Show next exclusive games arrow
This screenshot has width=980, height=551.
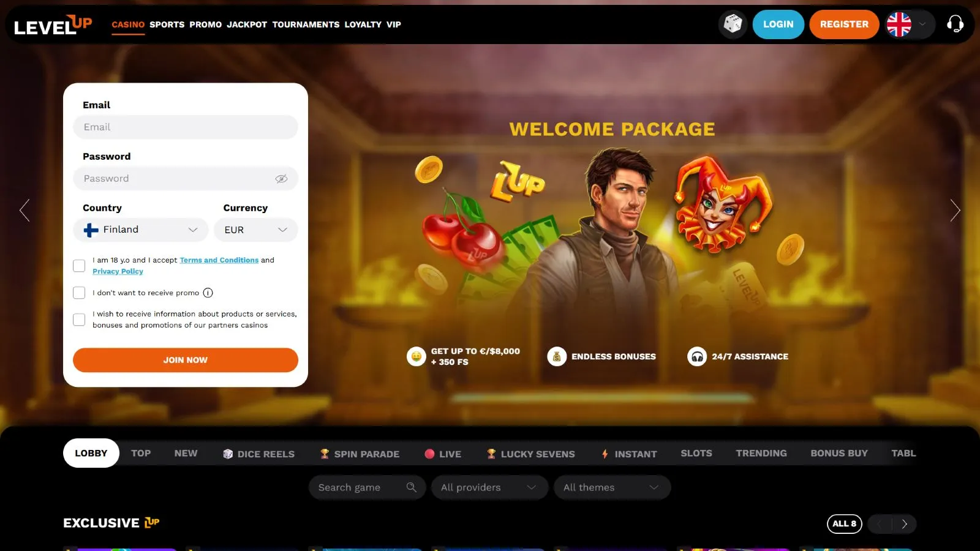click(905, 524)
